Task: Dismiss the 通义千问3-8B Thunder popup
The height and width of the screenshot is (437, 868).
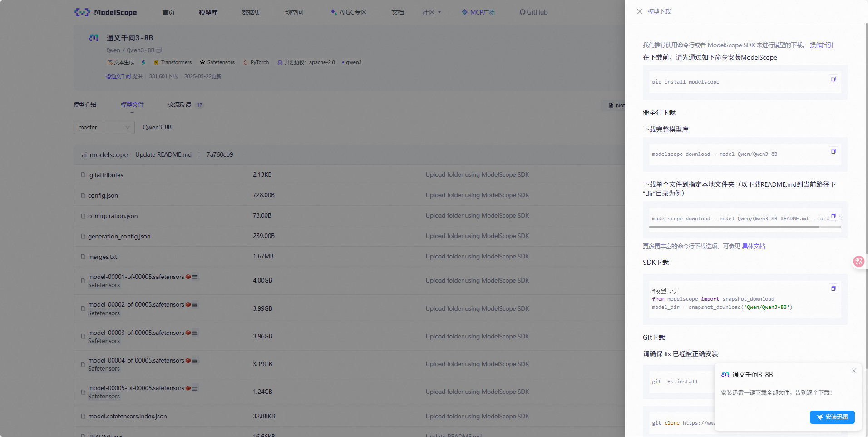Action: click(854, 371)
